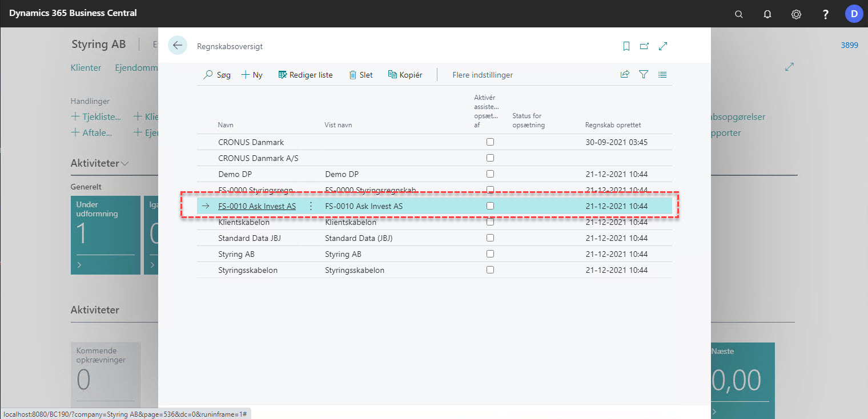Select the Klientskabelon name cell
868x419 pixels.
(244, 222)
